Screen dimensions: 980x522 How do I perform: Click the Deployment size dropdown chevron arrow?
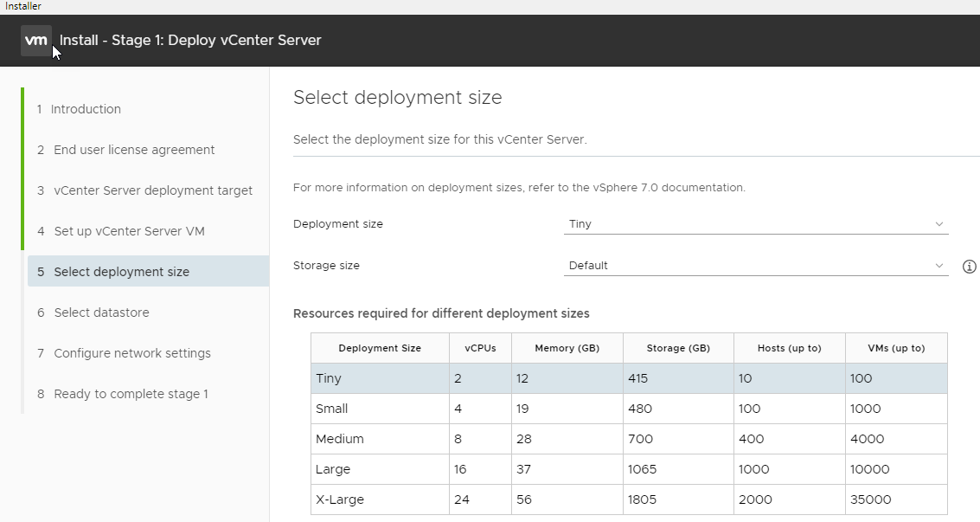coord(939,224)
